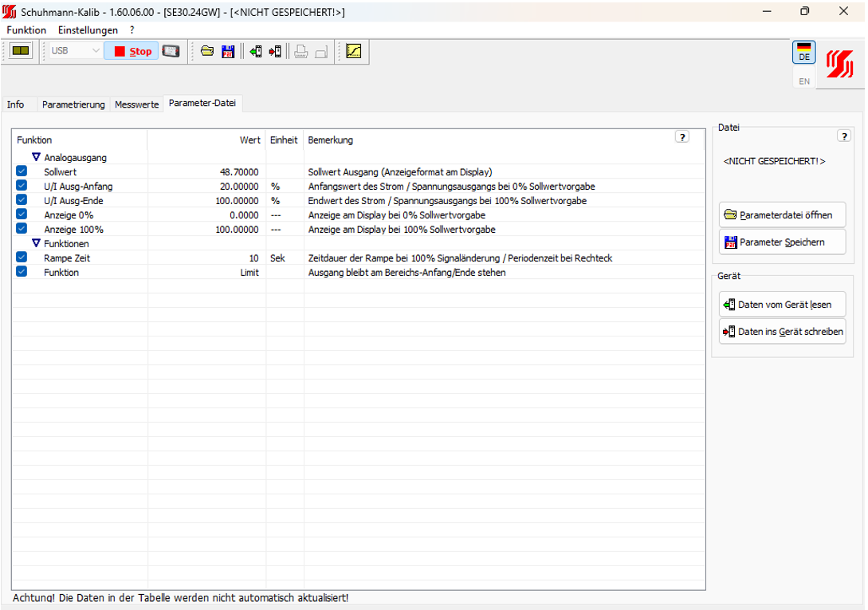Click the Rampe Zeit value 10
This screenshot has width=868, height=610.
[x=253, y=258]
